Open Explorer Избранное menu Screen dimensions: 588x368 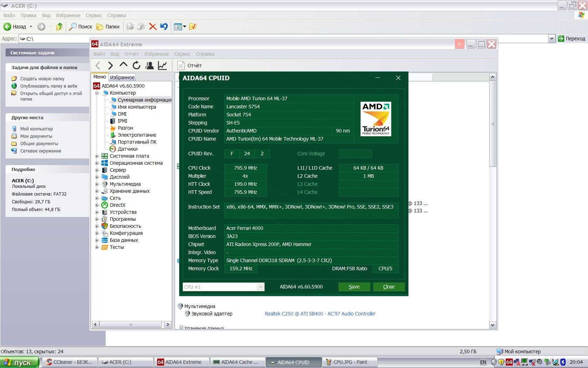pos(68,15)
